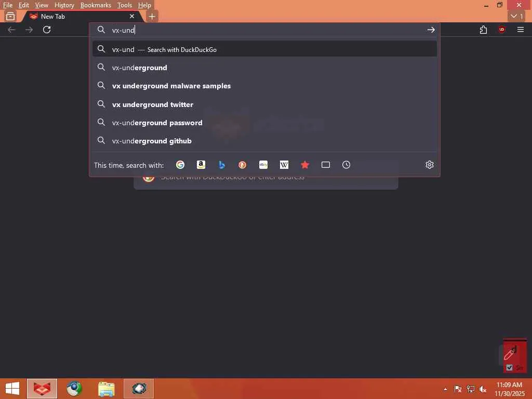Screen dimensions: 532x399
Task: Select 'vx underground twitter' suggestion
Action: point(264,104)
